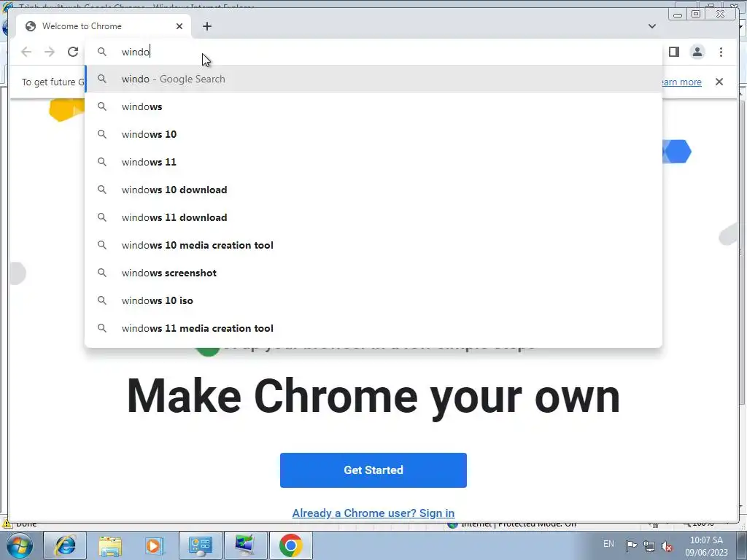Select 'windows 11 download' suggestion

(x=373, y=217)
